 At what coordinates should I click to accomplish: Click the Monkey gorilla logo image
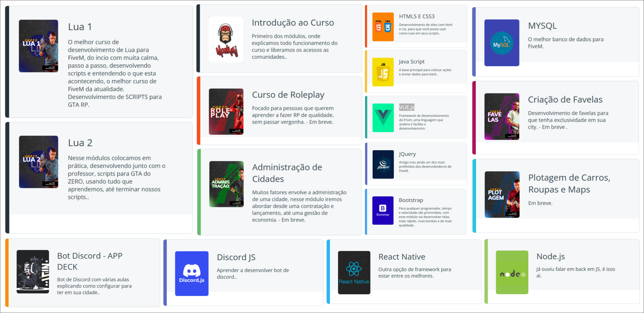(x=226, y=40)
